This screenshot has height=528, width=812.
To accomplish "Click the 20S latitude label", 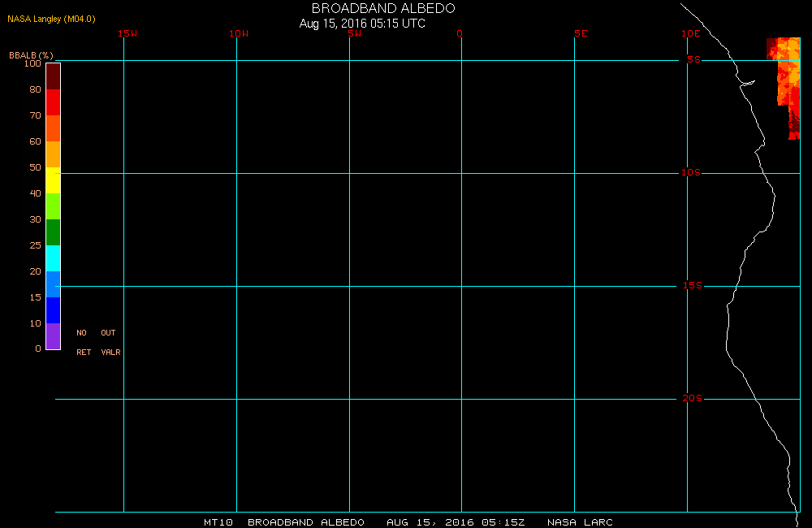I will [693, 399].
